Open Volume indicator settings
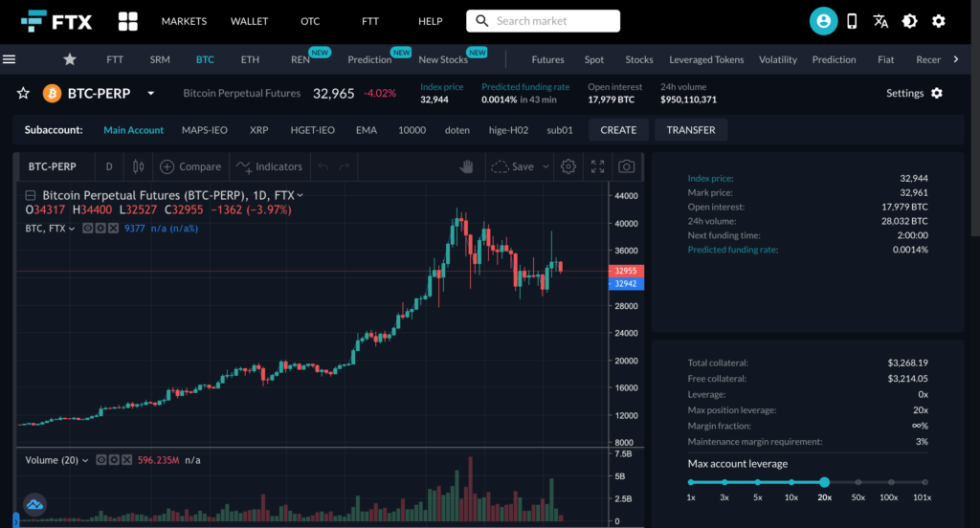This screenshot has width=980, height=528. point(114,460)
